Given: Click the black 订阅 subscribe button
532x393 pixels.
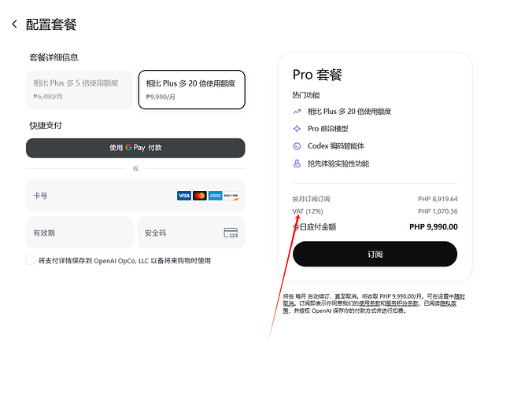Looking at the screenshot, I should (x=375, y=254).
